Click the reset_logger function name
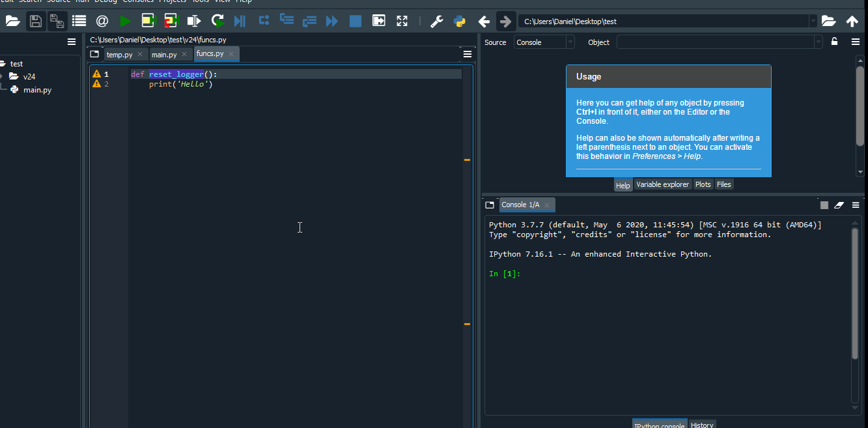This screenshot has height=428, width=868. pos(176,74)
